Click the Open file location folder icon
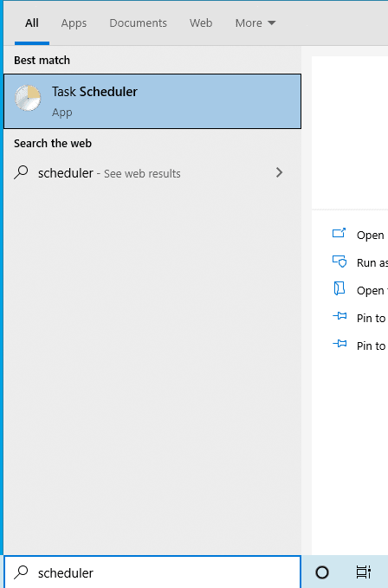Screen dimensions: 388x588 [x=339, y=288]
